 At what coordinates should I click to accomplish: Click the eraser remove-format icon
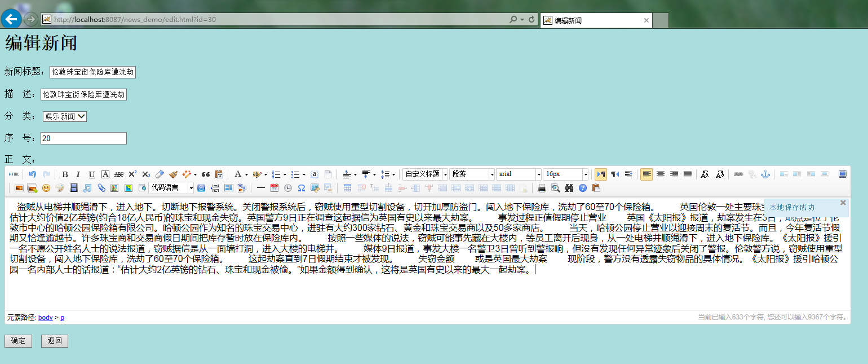coord(160,174)
